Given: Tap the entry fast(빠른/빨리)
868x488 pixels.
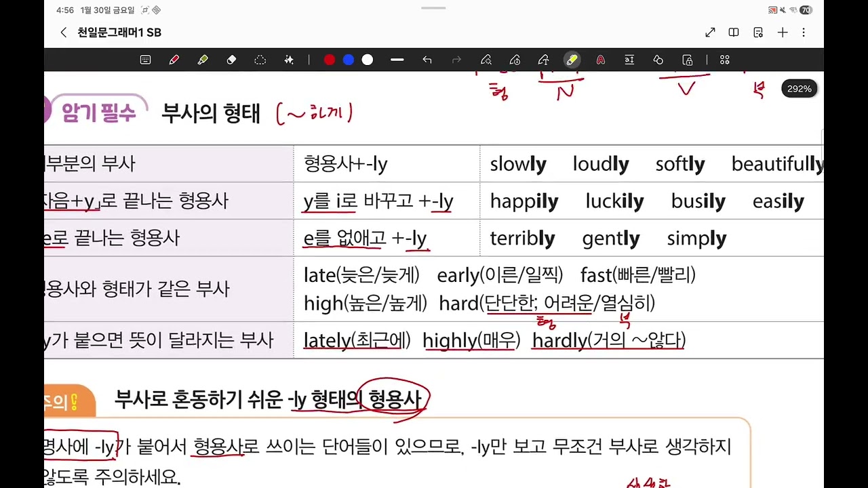Looking at the screenshot, I should coord(638,275).
